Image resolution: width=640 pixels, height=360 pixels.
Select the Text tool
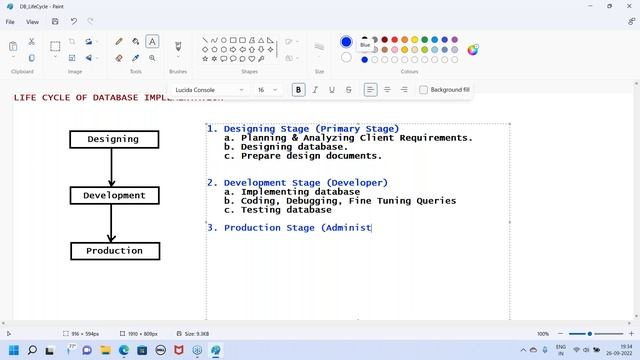[152, 41]
